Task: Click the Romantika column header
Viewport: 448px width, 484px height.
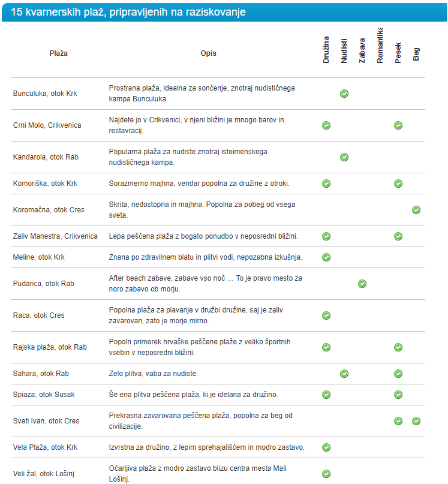Action: 380,46
